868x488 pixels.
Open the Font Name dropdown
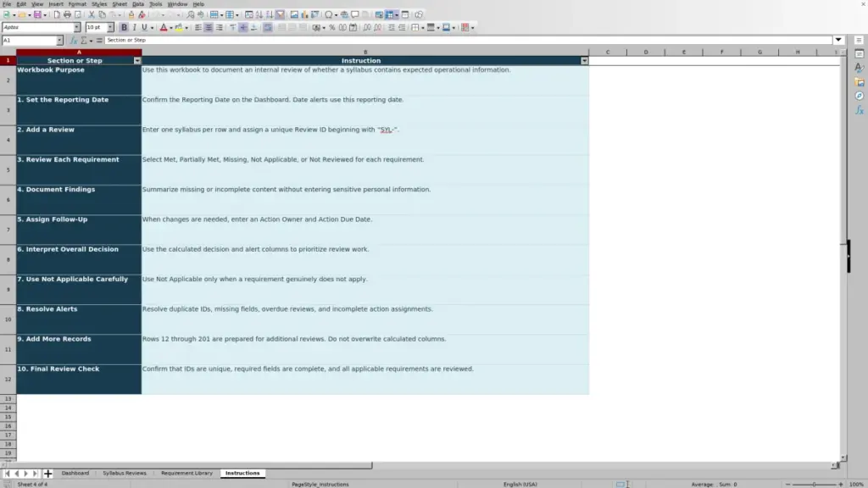pos(76,27)
